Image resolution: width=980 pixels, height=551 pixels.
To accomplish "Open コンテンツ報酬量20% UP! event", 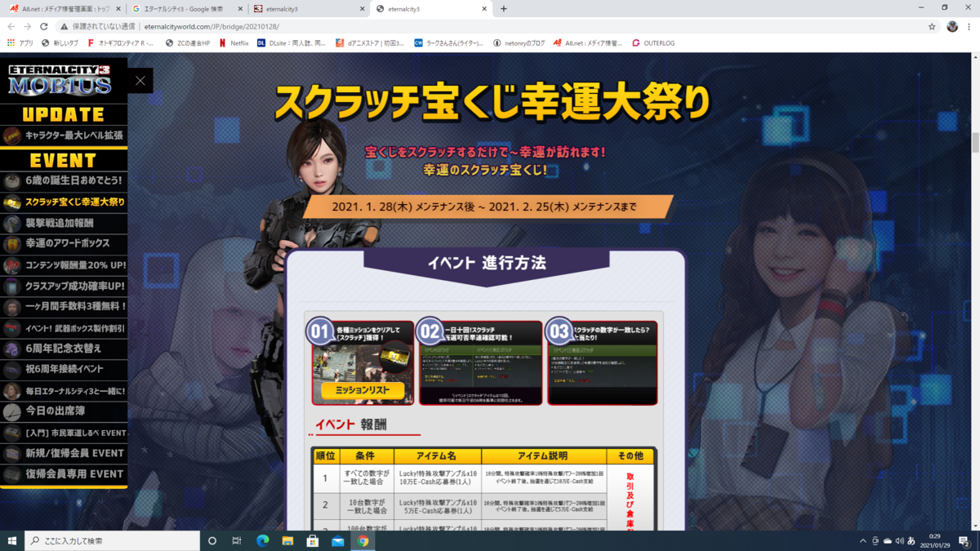I will [x=64, y=264].
